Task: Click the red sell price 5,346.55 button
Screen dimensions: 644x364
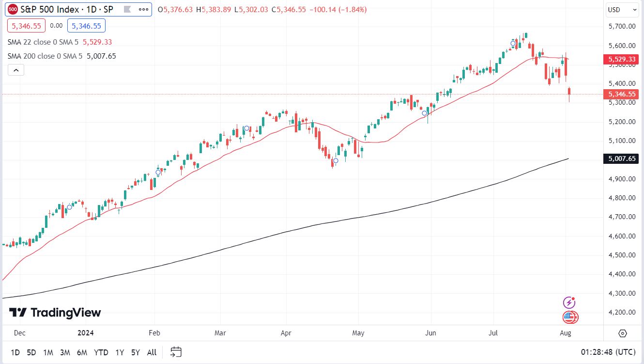Action: (26, 26)
